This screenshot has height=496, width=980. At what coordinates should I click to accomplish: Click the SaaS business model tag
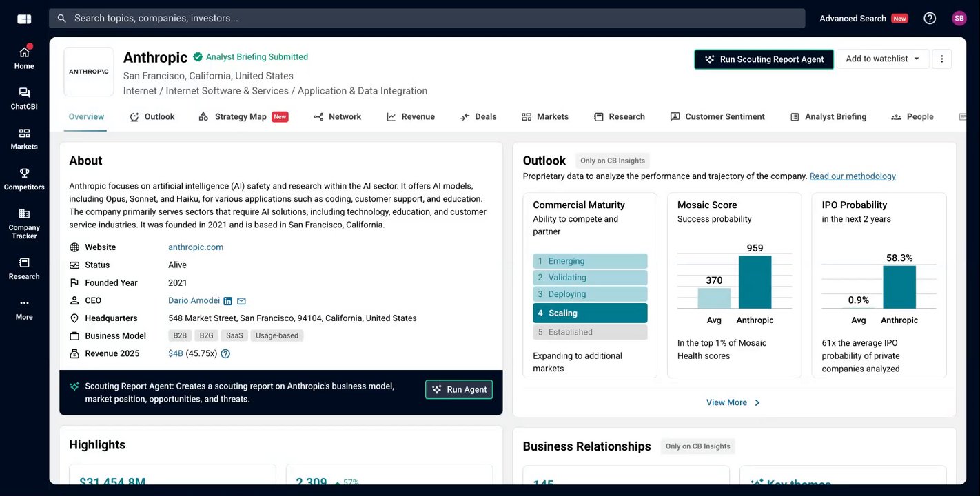pyautogui.click(x=234, y=336)
